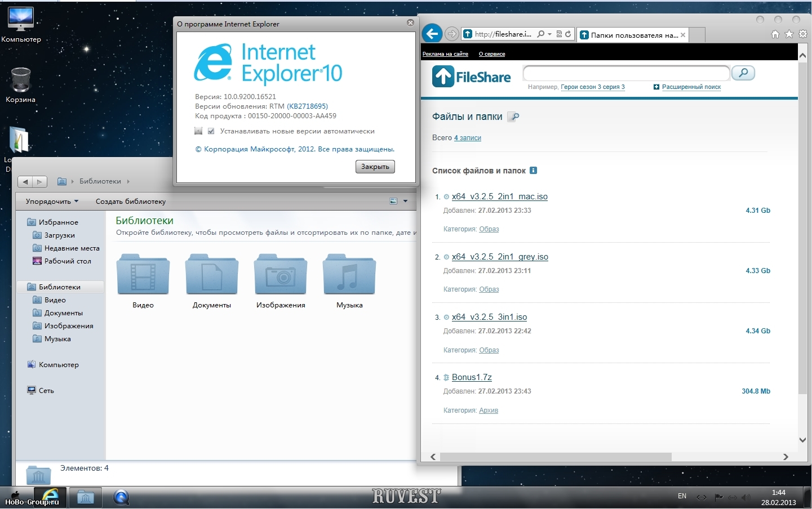Click the plus icon beside Расширенный поиск
The height and width of the screenshot is (509, 812).
click(x=656, y=87)
